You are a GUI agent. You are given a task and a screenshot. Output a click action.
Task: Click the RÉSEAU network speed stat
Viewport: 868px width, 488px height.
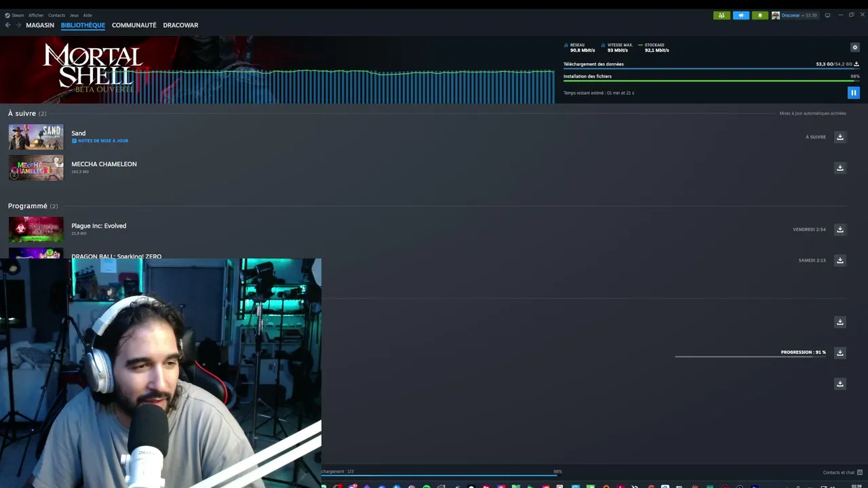[580, 47]
